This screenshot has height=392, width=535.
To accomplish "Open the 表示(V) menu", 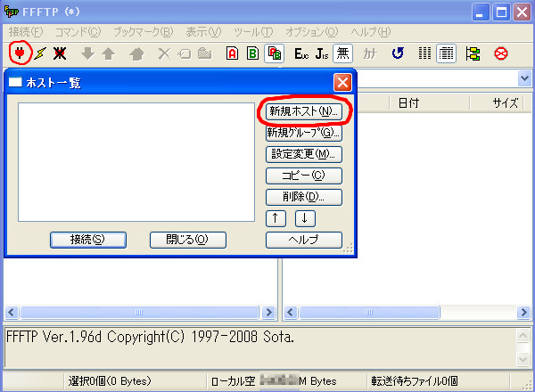I will (203, 32).
